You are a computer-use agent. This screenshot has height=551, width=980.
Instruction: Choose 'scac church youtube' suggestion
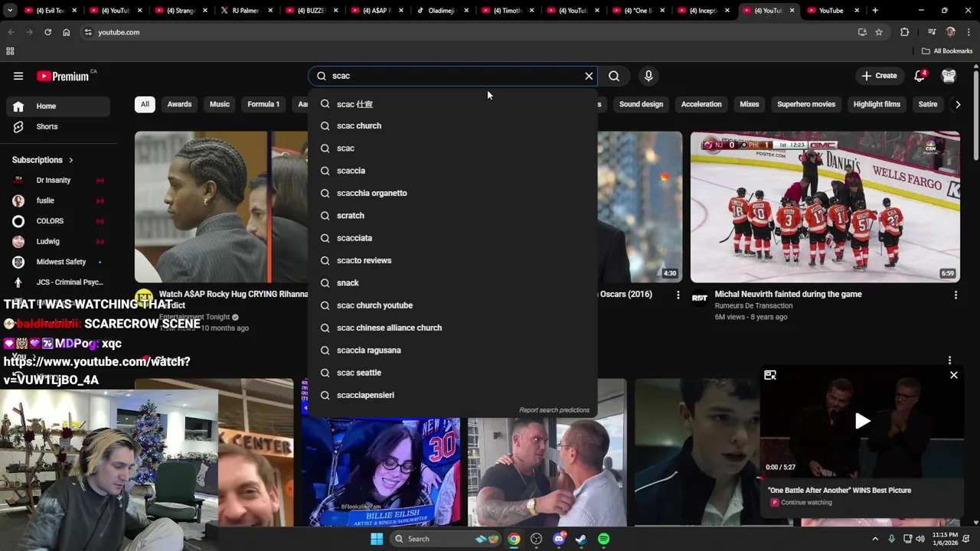(452, 305)
